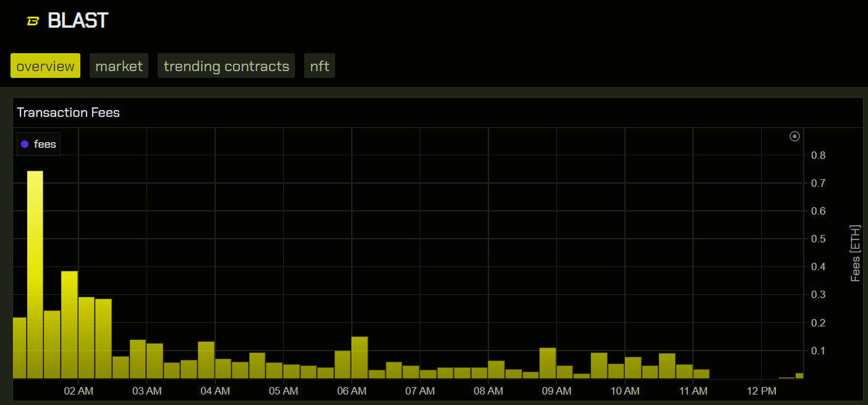Image resolution: width=868 pixels, height=405 pixels.
Task: Click the Transaction Fees panel title
Action: 68,113
